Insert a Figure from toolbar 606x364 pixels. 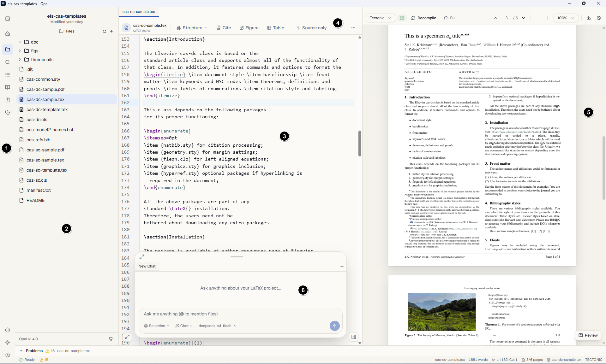(249, 28)
